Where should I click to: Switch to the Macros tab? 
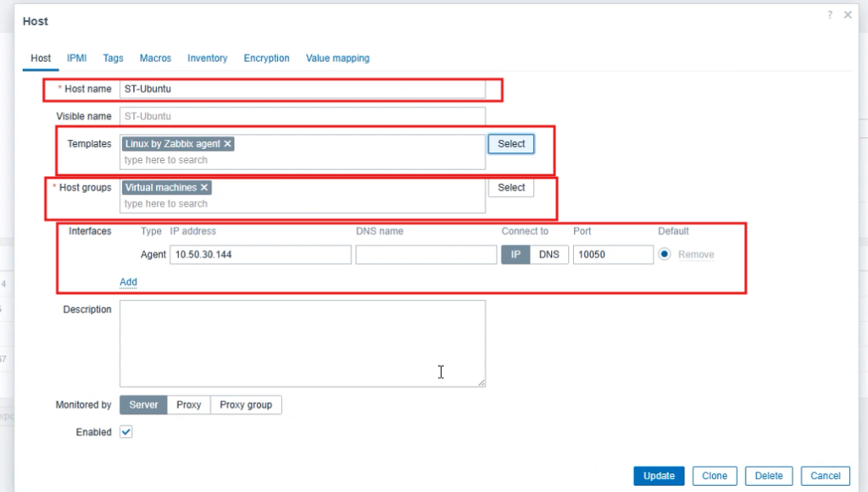point(155,58)
